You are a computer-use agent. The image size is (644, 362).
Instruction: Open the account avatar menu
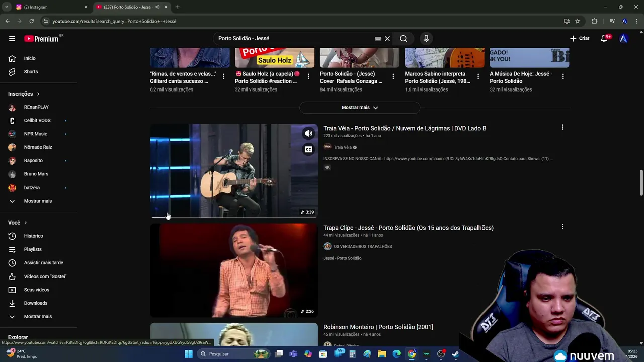tap(623, 39)
